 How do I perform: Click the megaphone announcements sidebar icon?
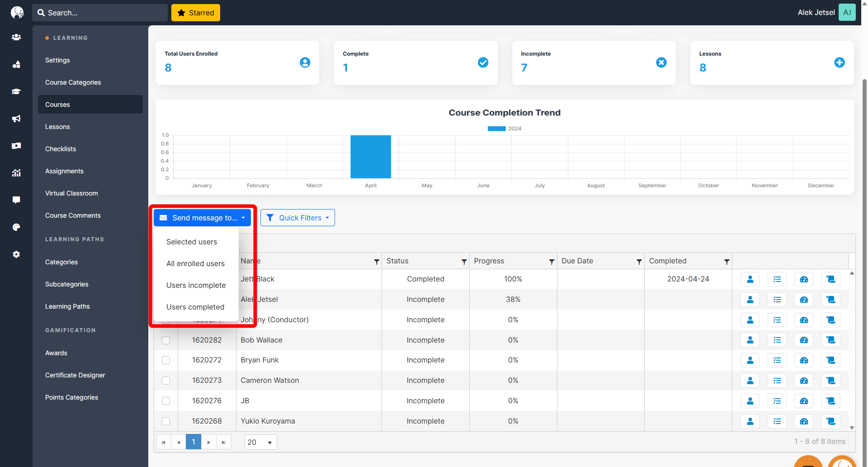pos(16,119)
